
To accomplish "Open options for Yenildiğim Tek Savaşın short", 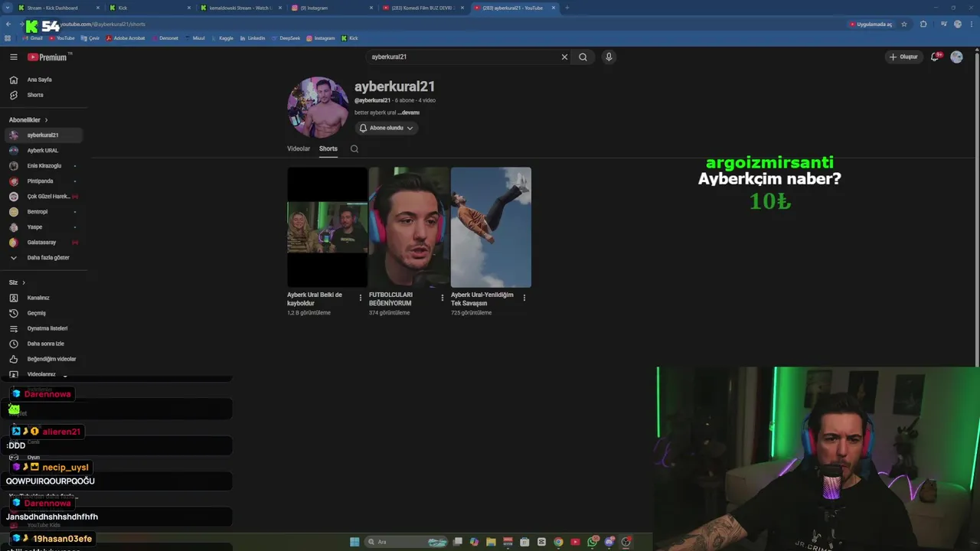I will coord(524,298).
